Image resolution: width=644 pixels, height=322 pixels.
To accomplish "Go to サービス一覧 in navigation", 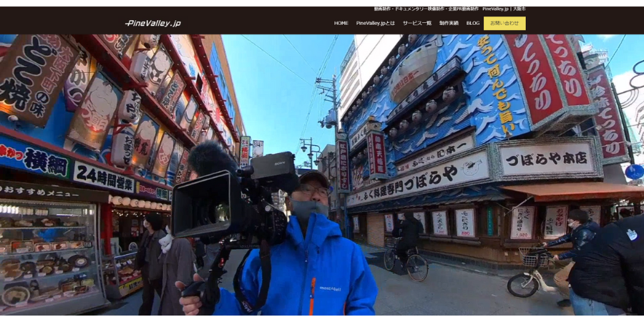I will (x=417, y=24).
